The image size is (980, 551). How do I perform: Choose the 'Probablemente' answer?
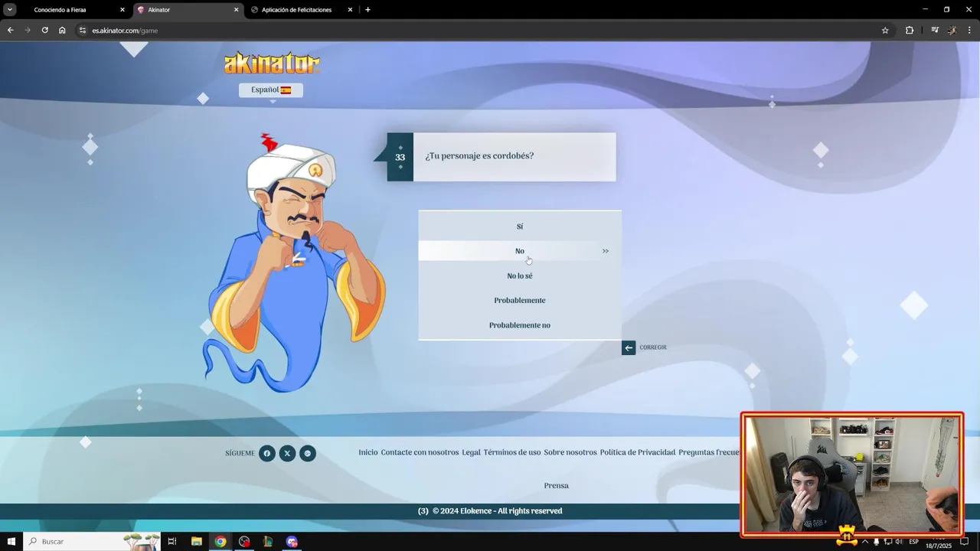click(520, 301)
